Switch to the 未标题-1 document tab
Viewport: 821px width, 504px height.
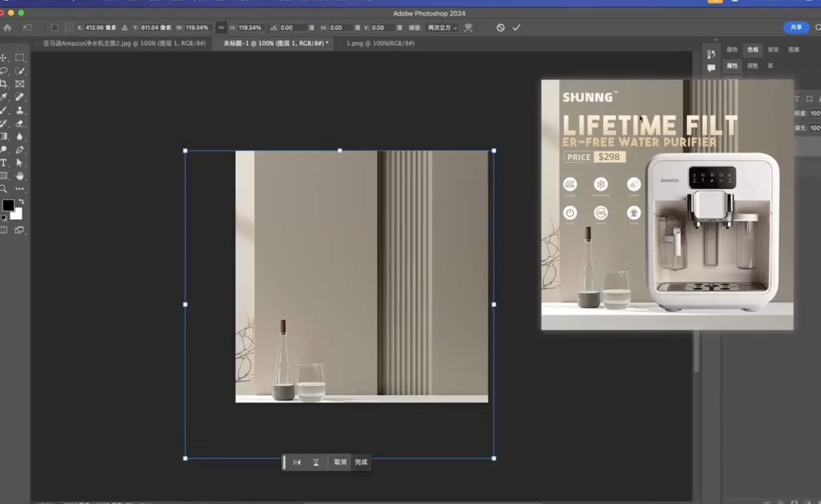(275, 43)
